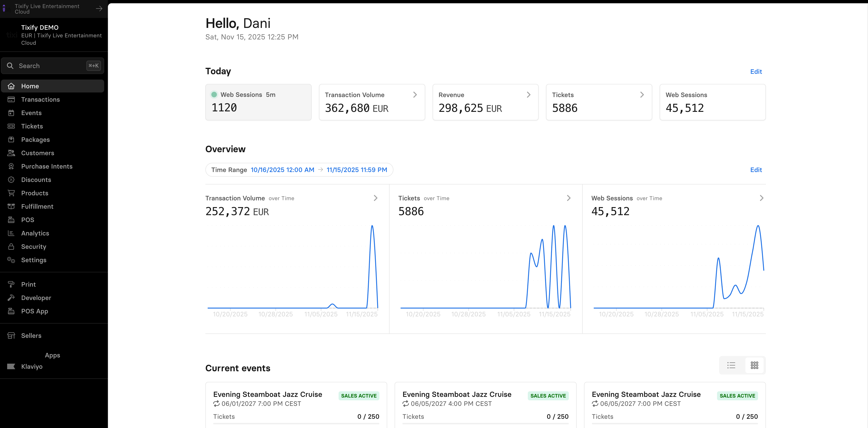Switch current events to grid view
Screen dimensions: 868x428
coord(754,365)
